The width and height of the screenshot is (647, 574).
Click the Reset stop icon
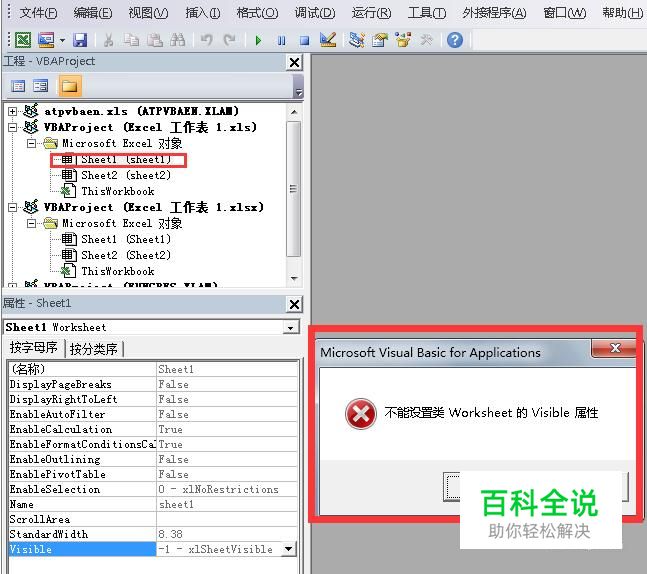tap(305, 40)
